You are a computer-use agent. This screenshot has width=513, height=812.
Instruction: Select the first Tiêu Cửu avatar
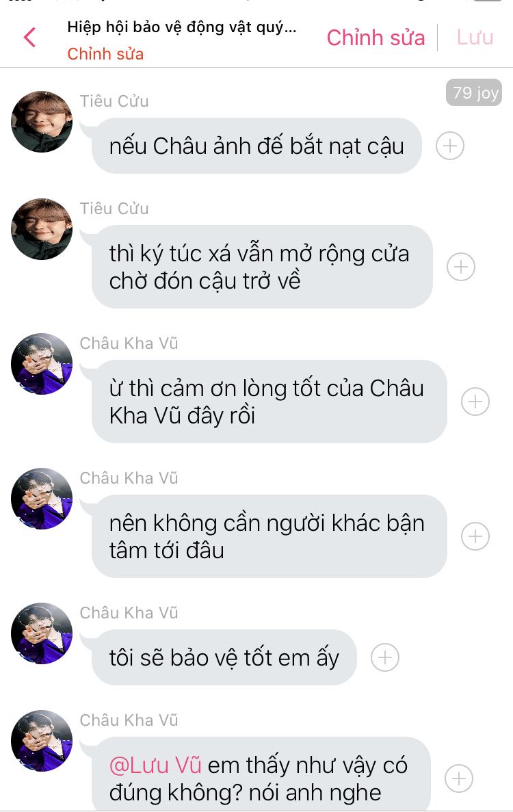[42, 122]
